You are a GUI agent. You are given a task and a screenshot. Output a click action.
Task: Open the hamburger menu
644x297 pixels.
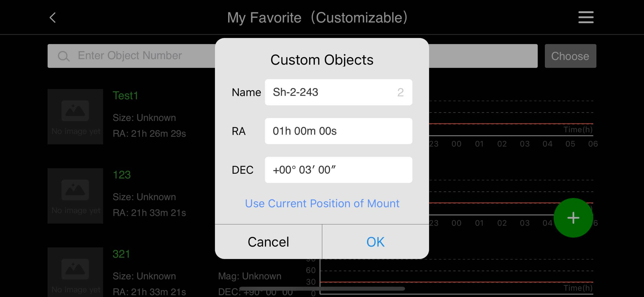(586, 17)
